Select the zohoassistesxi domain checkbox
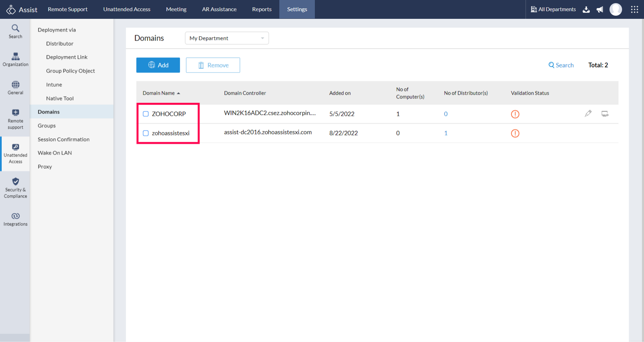This screenshot has width=644, height=342. click(x=146, y=133)
